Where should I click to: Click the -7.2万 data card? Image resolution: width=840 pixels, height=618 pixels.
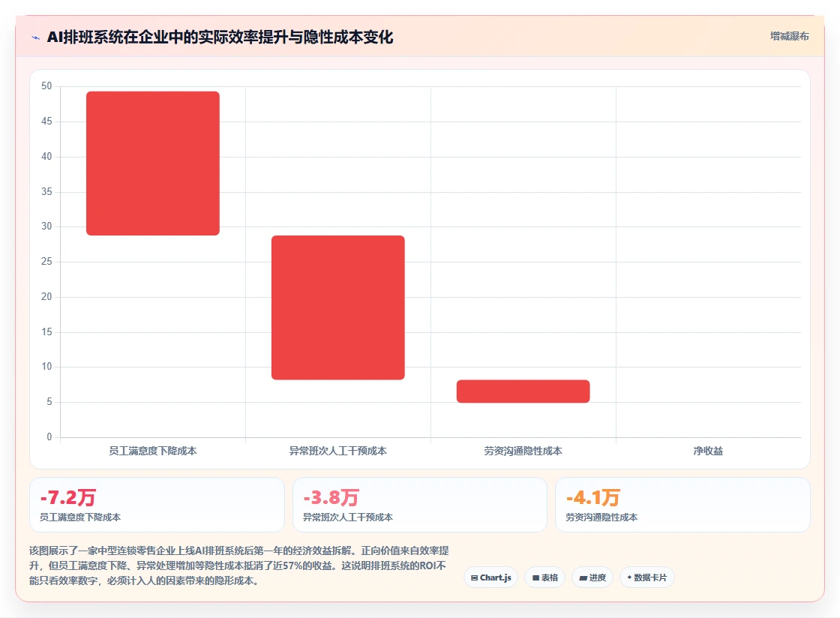pyautogui.click(x=157, y=505)
